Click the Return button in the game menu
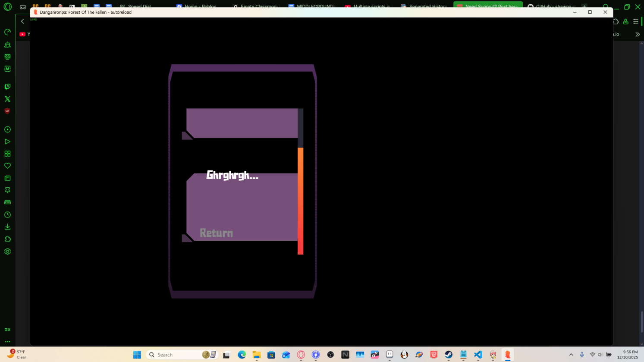 [x=216, y=233]
